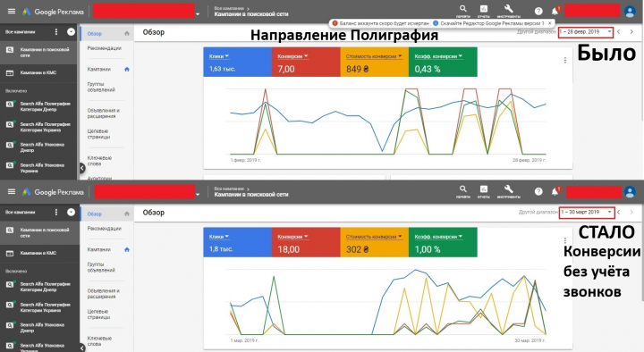644x352 pixels.
Task: Open Стоимость конверсии dropdown showing 302 ₴
Action: click(x=374, y=237)
